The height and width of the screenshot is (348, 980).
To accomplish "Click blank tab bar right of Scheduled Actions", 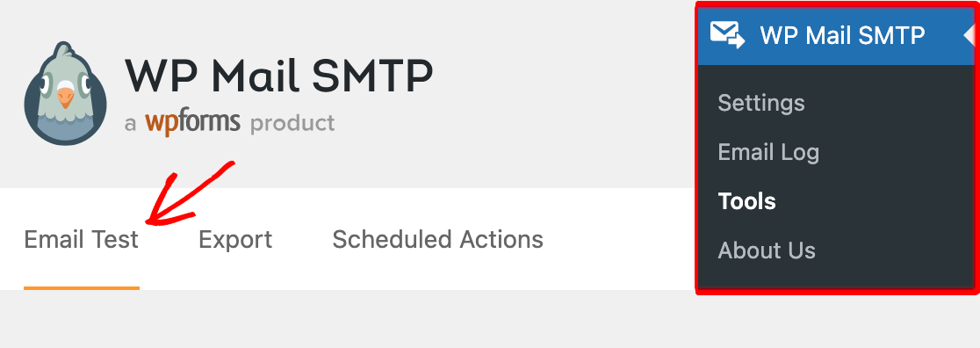I will point(619,239).
